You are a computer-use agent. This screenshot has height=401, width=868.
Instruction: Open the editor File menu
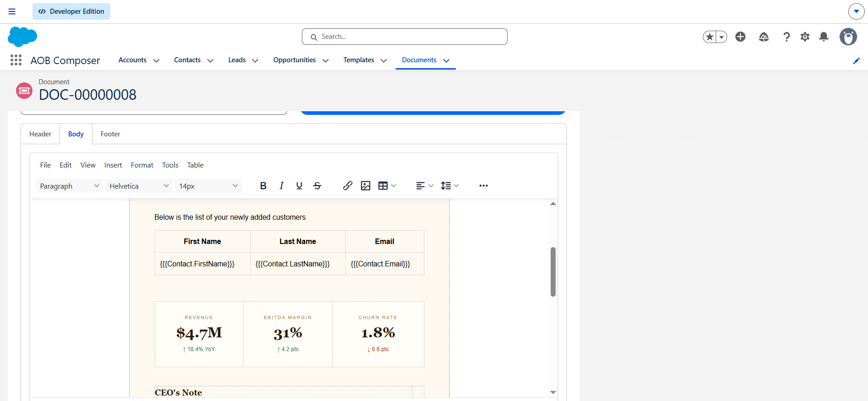[x=45, y=165]
